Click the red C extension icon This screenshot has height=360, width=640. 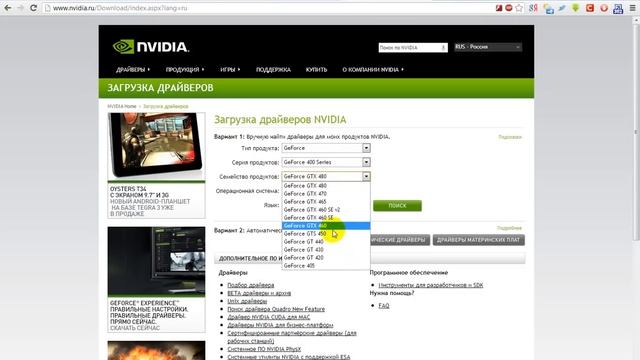pos(590,8)
